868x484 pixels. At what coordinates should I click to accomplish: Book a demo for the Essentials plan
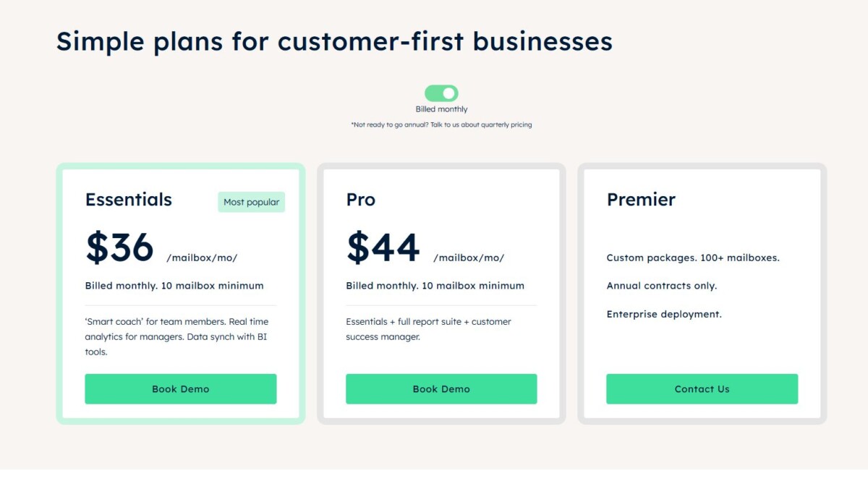(181, 389)
